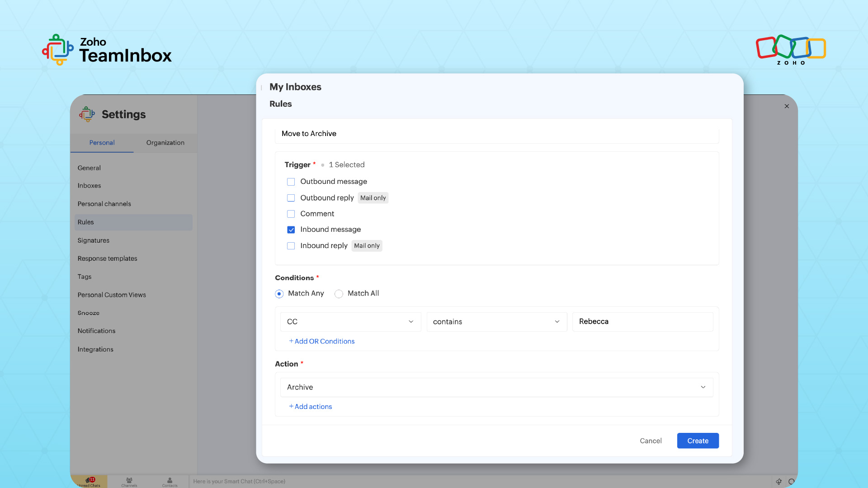Expand the CC condition field dropdown
Viewport: 868px width, 488px height.
click(350, 322)
